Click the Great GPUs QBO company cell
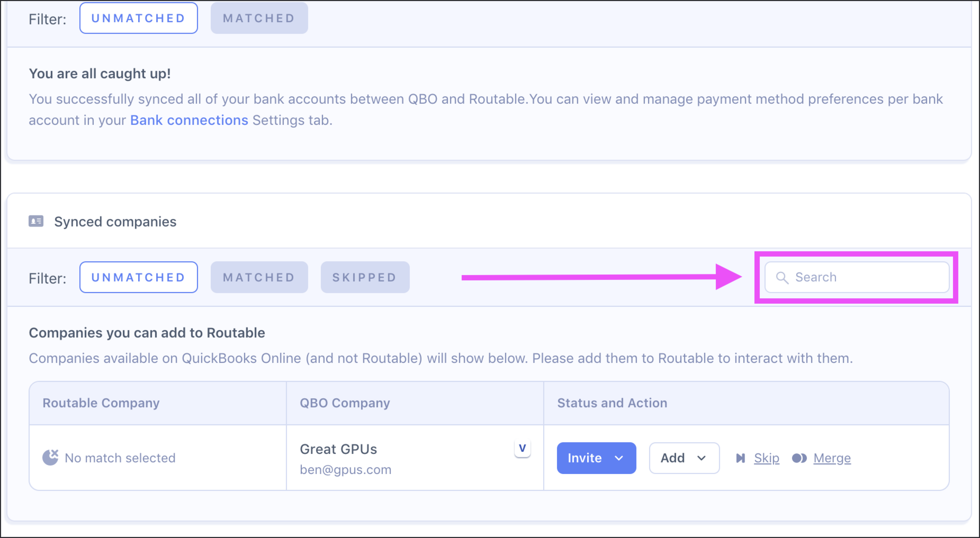Screen dimensions: 980x538 coord(415,458)
